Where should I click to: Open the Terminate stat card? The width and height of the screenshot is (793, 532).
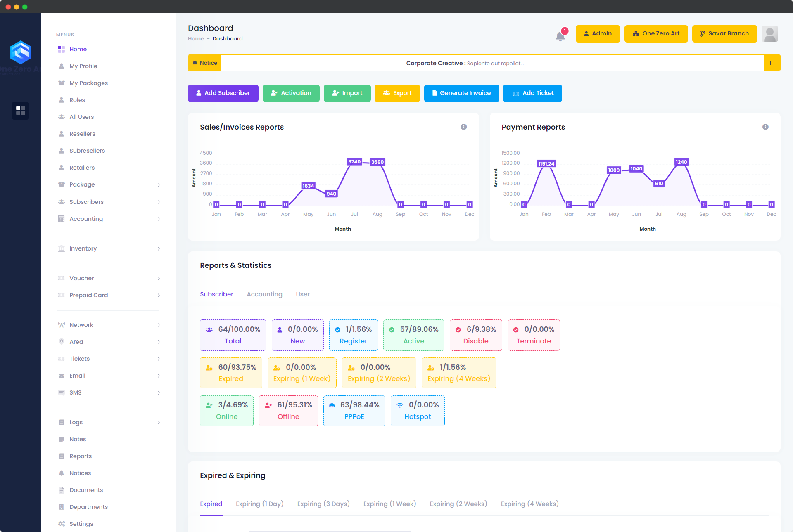click(534, 335)
